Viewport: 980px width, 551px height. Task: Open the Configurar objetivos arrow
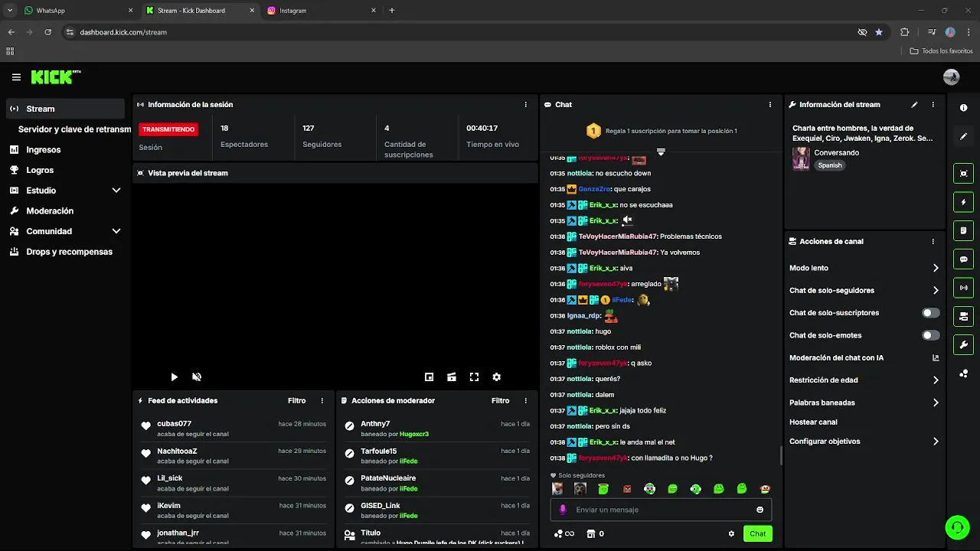[935, 442]
